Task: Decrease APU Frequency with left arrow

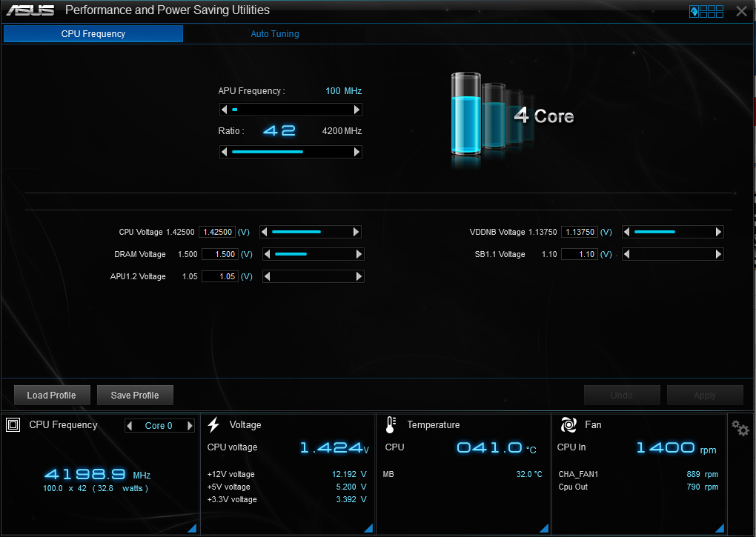Action: coord(224,110)
